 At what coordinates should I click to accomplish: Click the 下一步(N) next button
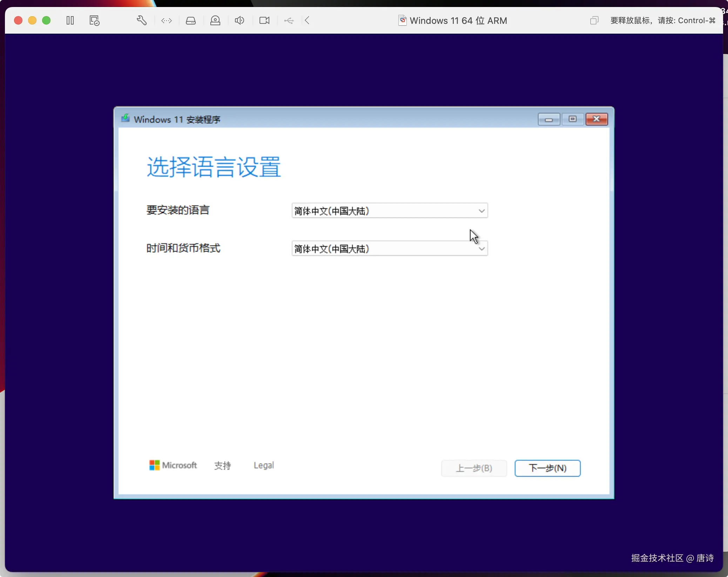[547, 468]
